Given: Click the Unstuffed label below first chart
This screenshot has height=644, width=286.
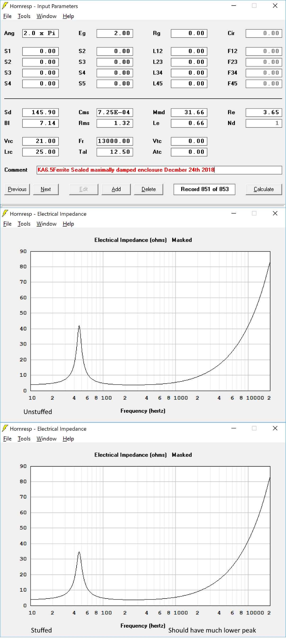Looking at the screenshot, I should pos(38,412).
